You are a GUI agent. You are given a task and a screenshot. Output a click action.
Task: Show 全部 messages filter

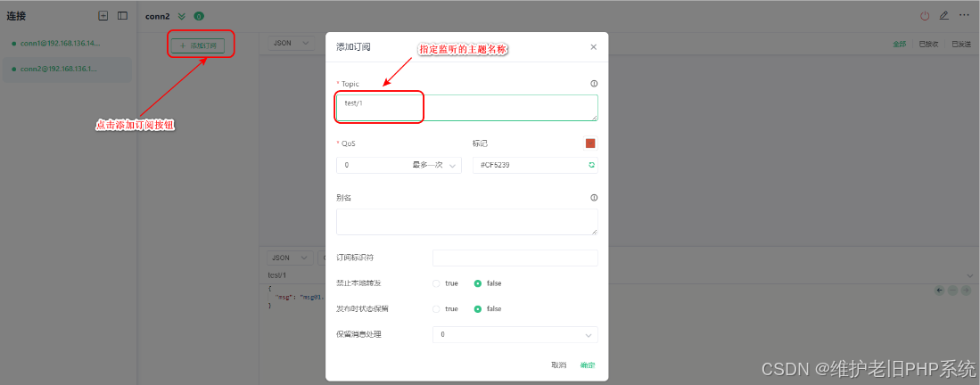click(x=900, y=45)
